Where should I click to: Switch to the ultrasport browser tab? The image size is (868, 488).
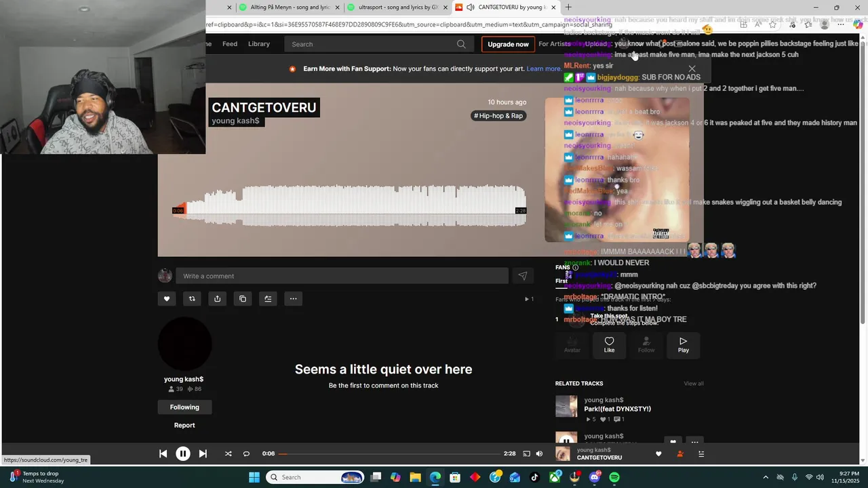(397, 7)
